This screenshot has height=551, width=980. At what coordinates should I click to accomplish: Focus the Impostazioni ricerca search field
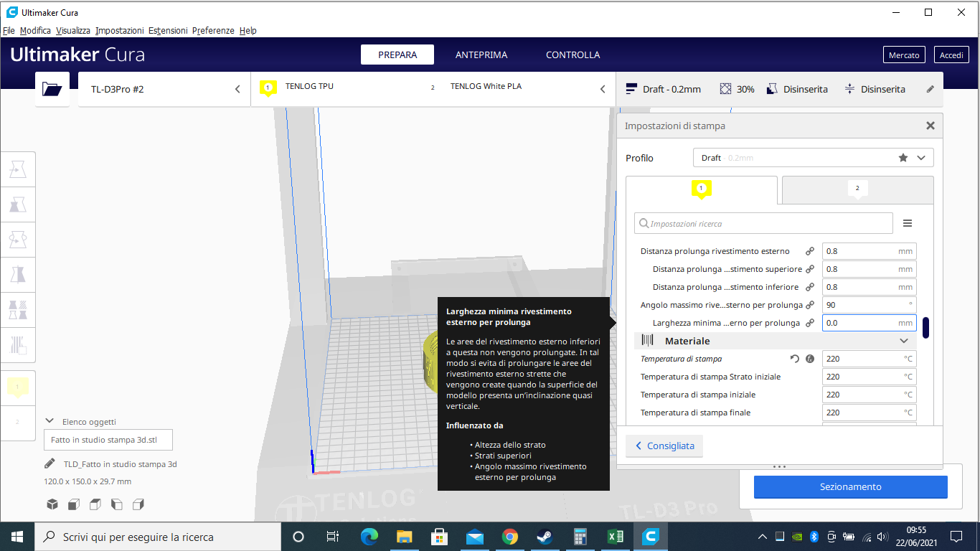[x=763, y=223]
